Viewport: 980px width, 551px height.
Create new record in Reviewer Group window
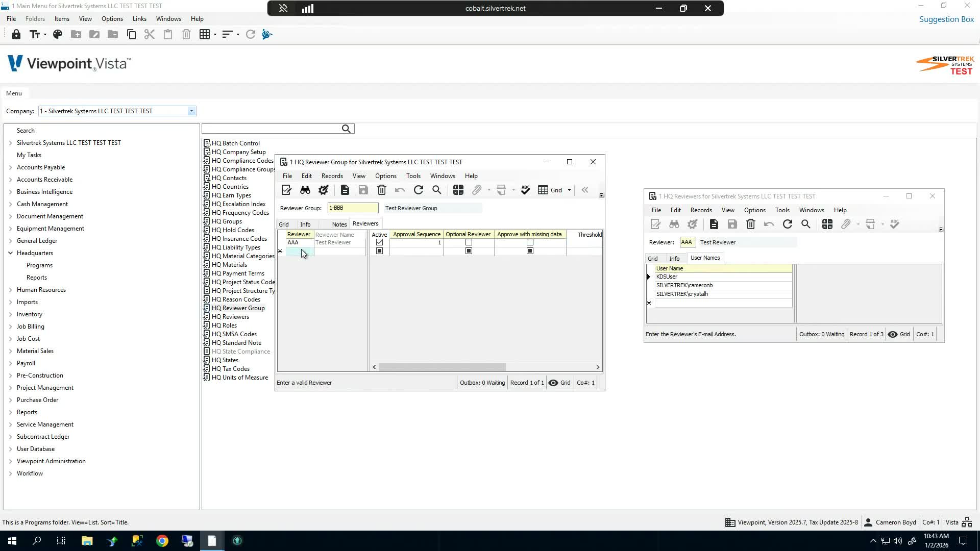click(x=345, y=190)
